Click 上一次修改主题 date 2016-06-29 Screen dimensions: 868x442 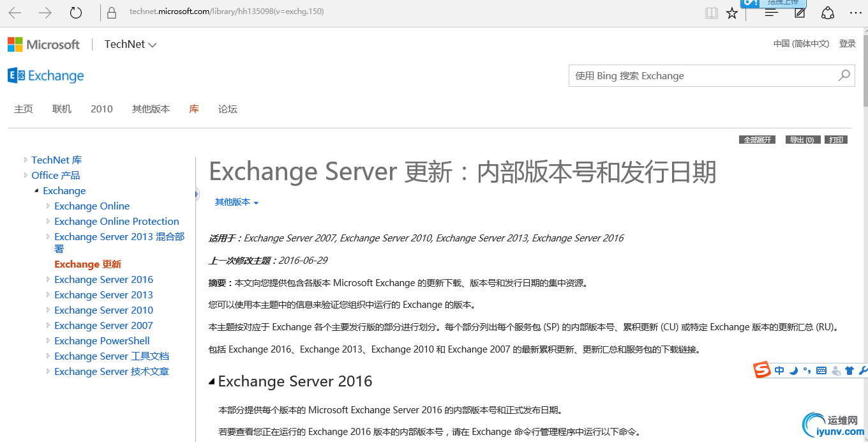point(303,261)
